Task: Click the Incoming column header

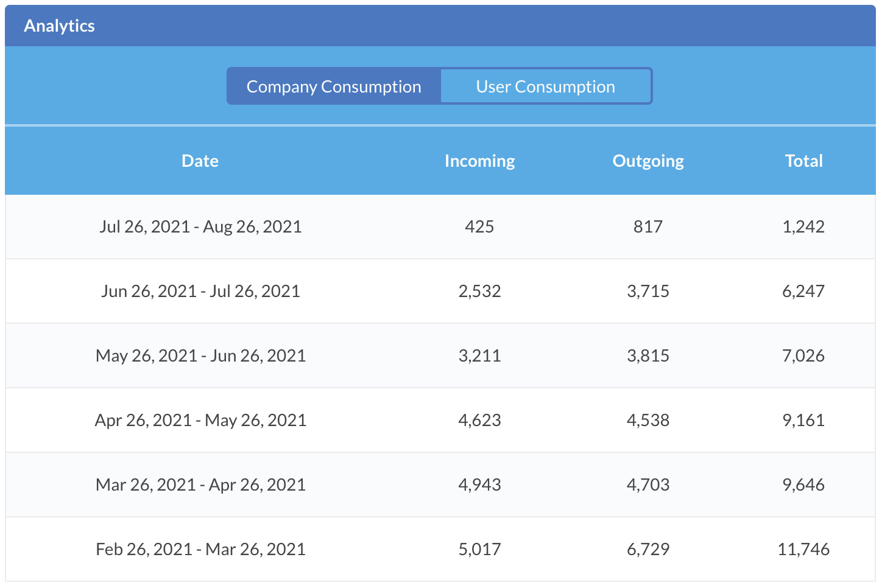Action: coord(479,161)
